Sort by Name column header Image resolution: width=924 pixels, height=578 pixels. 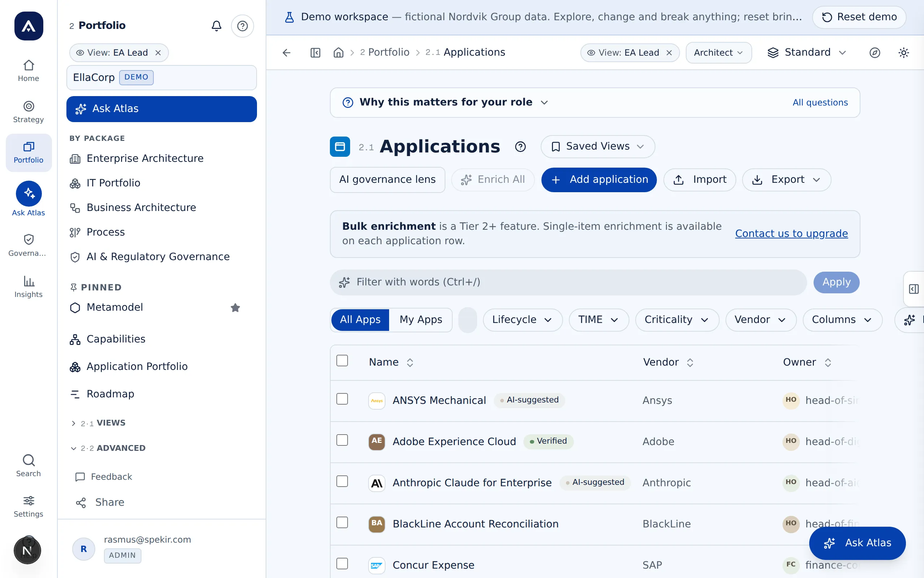tap(391, 362)
